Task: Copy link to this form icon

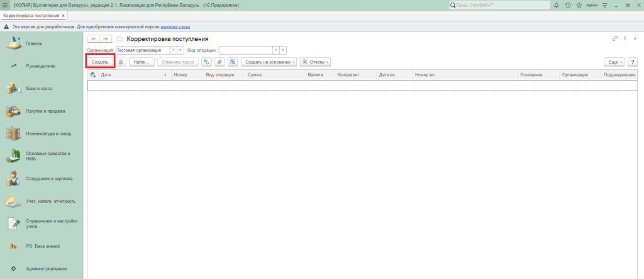Action: (x=615, y=39)
